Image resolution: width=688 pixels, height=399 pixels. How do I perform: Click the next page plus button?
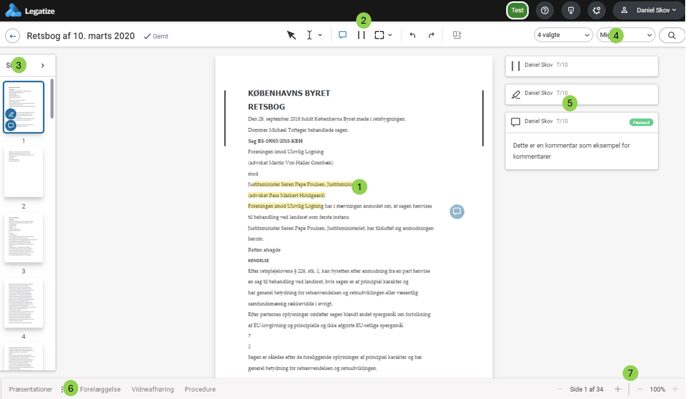point(617,389)
